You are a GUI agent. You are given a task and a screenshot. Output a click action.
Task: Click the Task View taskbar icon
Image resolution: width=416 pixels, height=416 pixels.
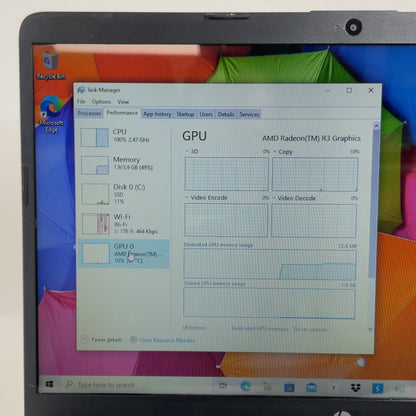tap(223, 386)
